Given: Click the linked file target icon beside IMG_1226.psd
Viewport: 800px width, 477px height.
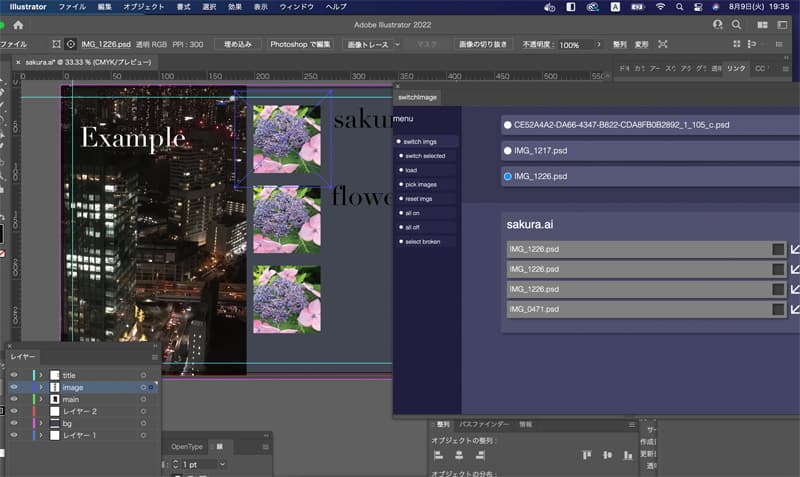Looking at the screenshot, I should pyautogui.click(x=71, y=44).
